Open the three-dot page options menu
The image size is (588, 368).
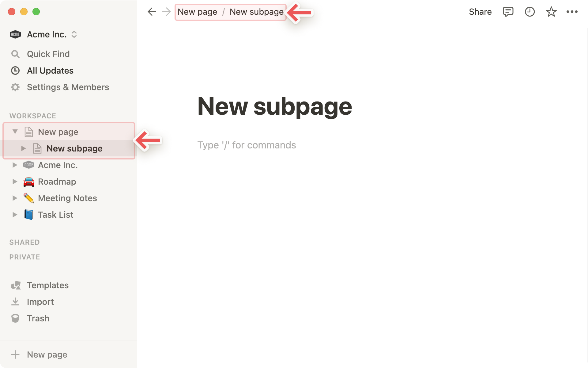click(x=572, y=12)
